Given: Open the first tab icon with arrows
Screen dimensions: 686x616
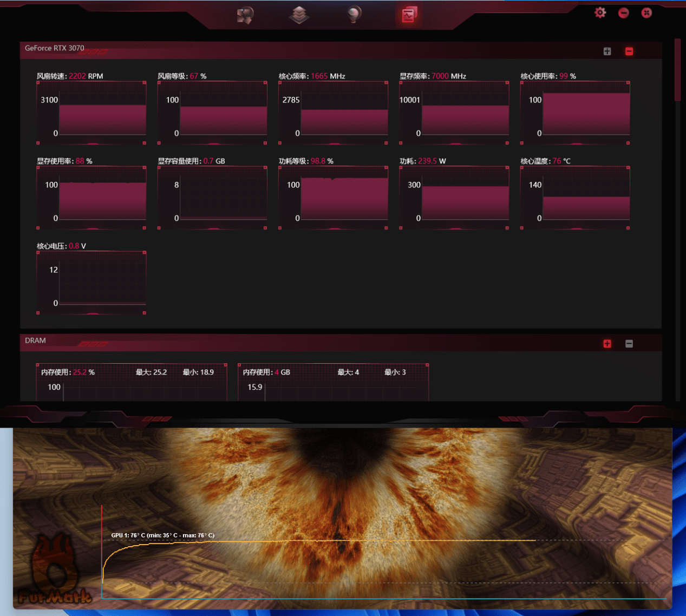Looking at the screenshot, I should (x=245, y=15).
